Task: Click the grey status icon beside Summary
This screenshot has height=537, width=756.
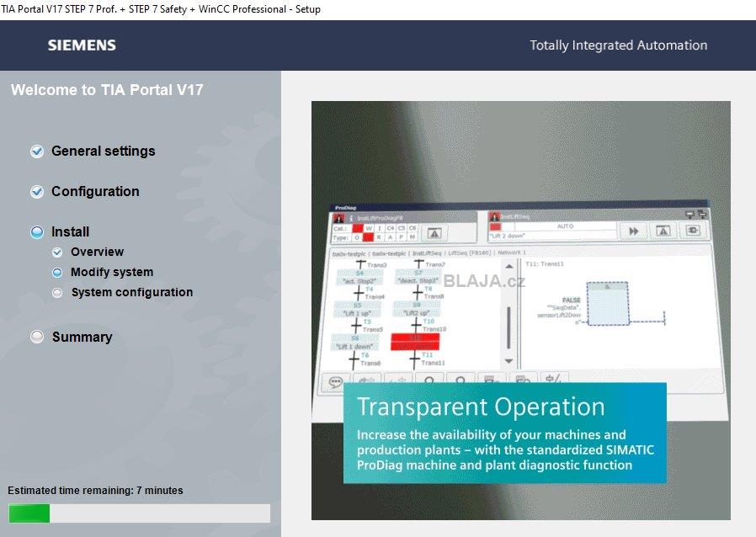Action: pos(37,337)
